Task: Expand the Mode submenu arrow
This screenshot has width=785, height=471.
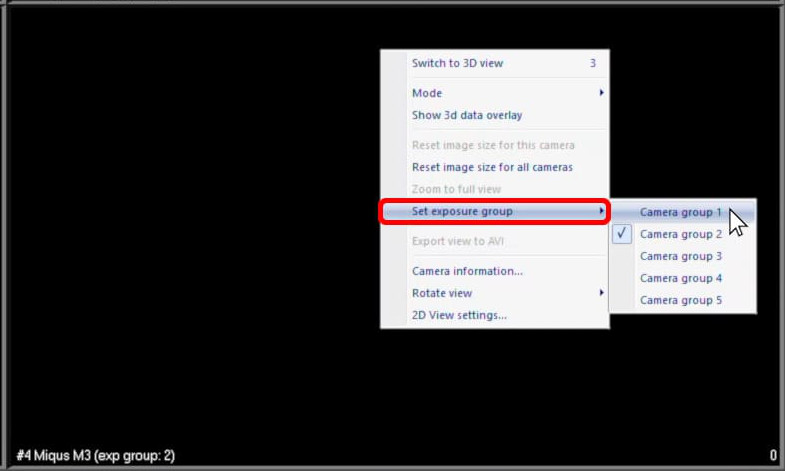Action: [x=601, y=93]
